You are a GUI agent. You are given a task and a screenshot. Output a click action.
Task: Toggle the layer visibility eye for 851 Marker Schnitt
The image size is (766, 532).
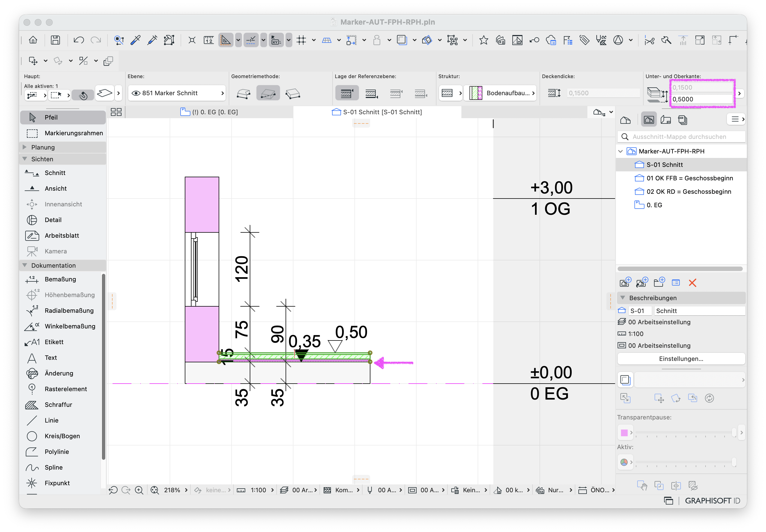136,93
